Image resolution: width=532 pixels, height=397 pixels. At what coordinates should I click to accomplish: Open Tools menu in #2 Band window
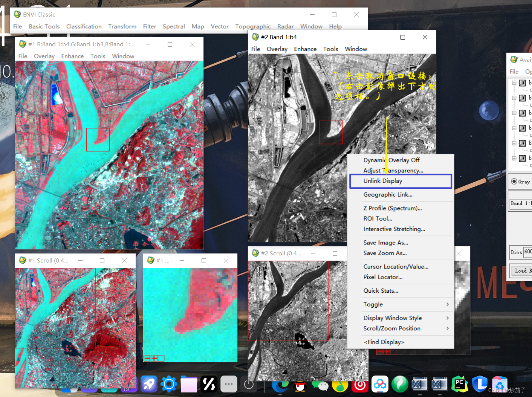pos(330,49)
